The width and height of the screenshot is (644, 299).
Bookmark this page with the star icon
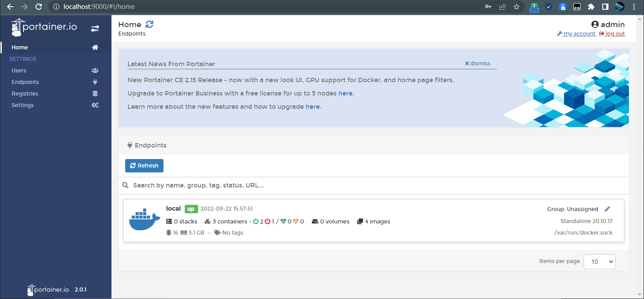click(x=516, y=7)
